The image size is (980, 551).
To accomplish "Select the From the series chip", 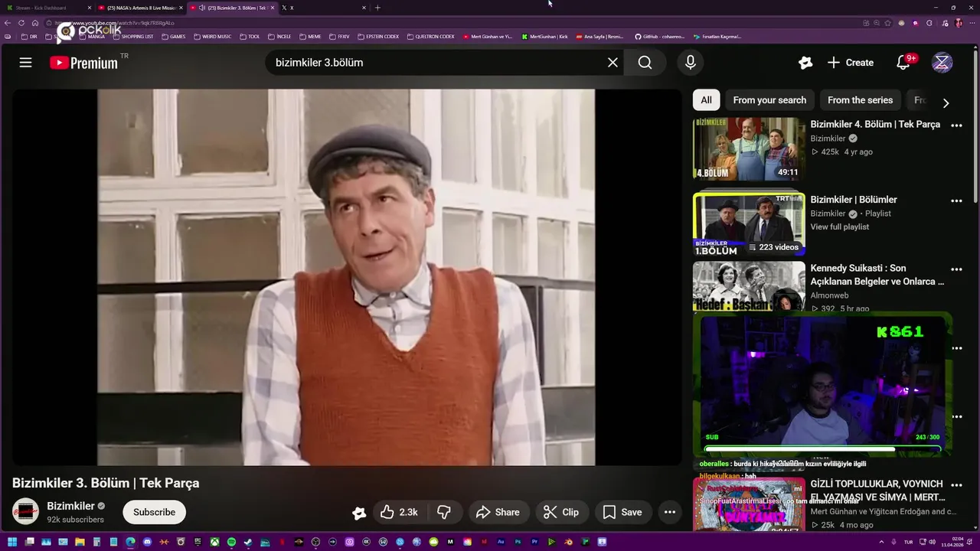I will [x=860, y=100].
